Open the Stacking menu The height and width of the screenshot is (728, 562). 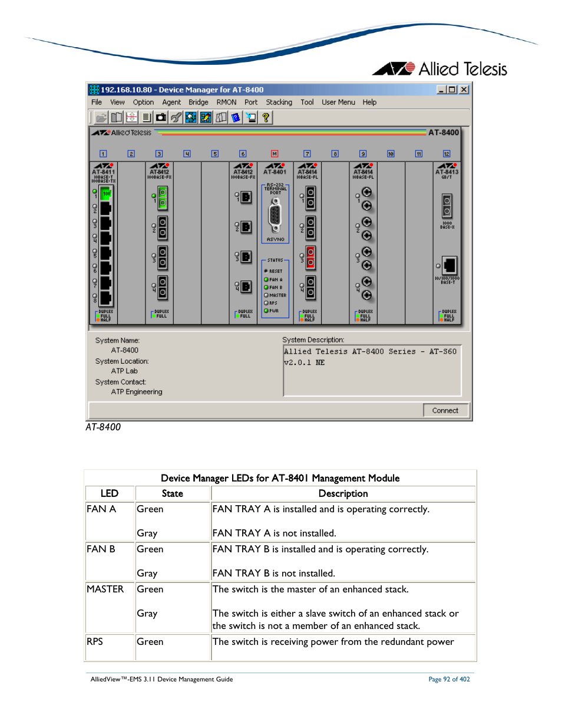pyautogui.click(x=279, y=103)
